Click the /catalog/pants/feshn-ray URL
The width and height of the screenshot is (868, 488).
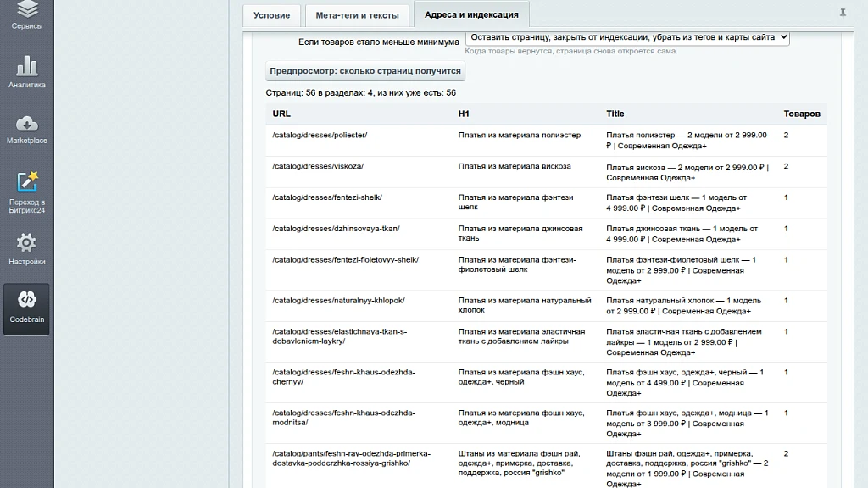click(351, 458)
